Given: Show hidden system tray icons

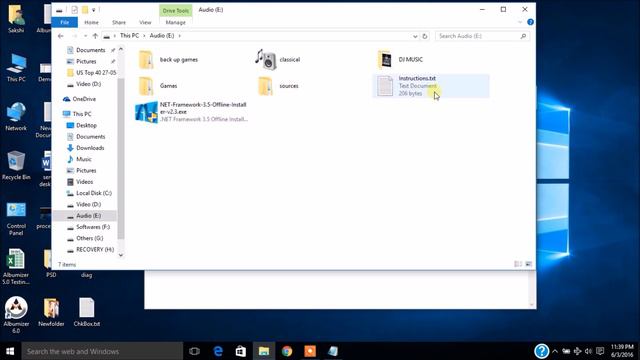Looking at the screenshot, I should point(555,351).
